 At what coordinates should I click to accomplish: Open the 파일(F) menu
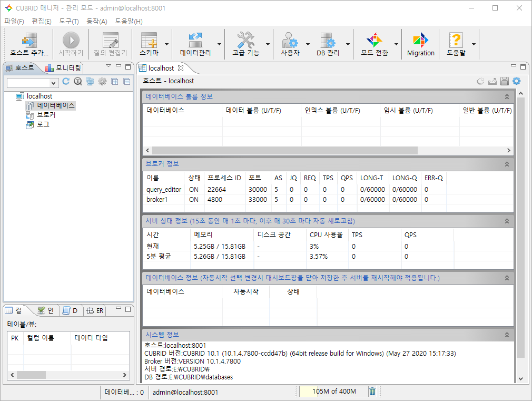pyautogui.click(x=14, y=22)
